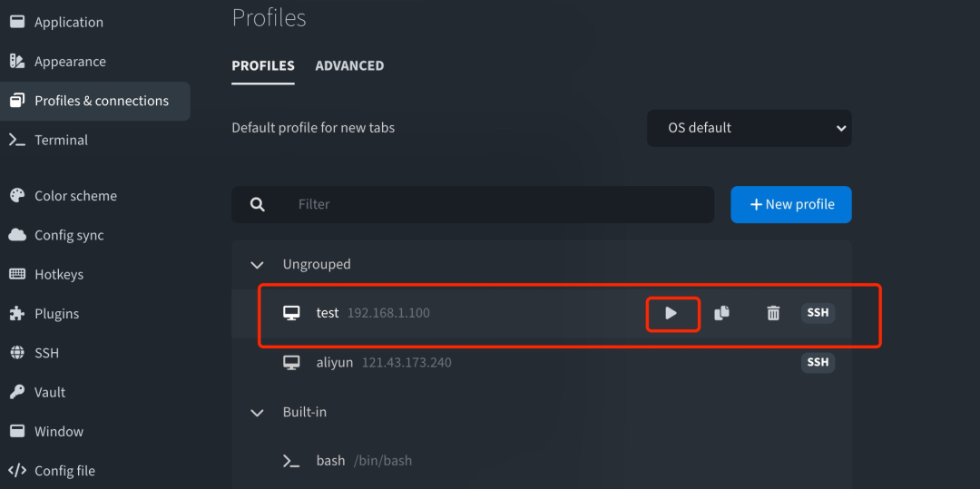The image size is (980, 489).
Task: Duplicate the test profile using copy icon
Action: 722,313
